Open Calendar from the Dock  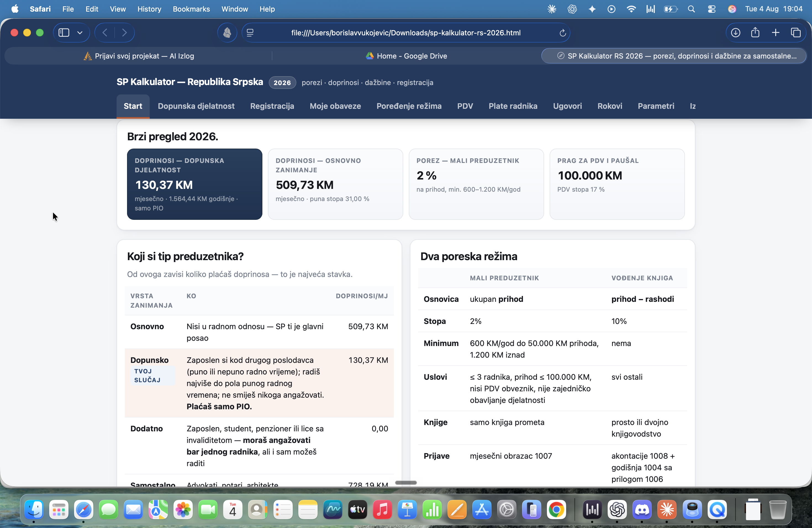coord(233,509)
